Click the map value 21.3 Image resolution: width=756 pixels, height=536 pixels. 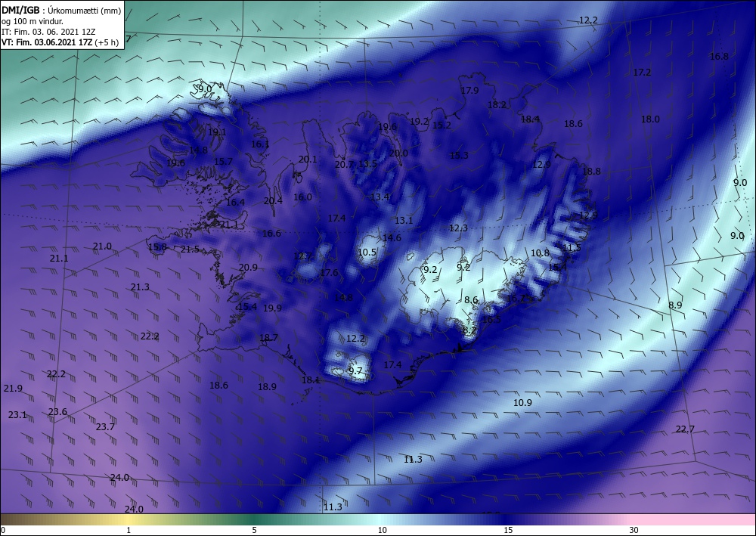tap(140, 287)
